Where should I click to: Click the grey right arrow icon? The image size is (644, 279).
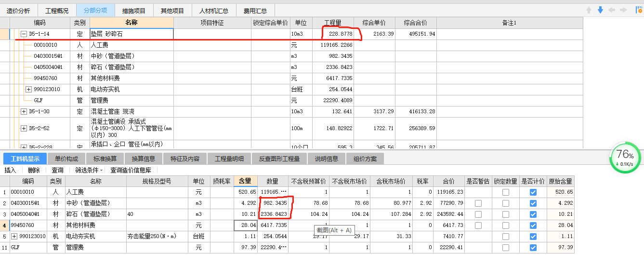pos(623,10)
